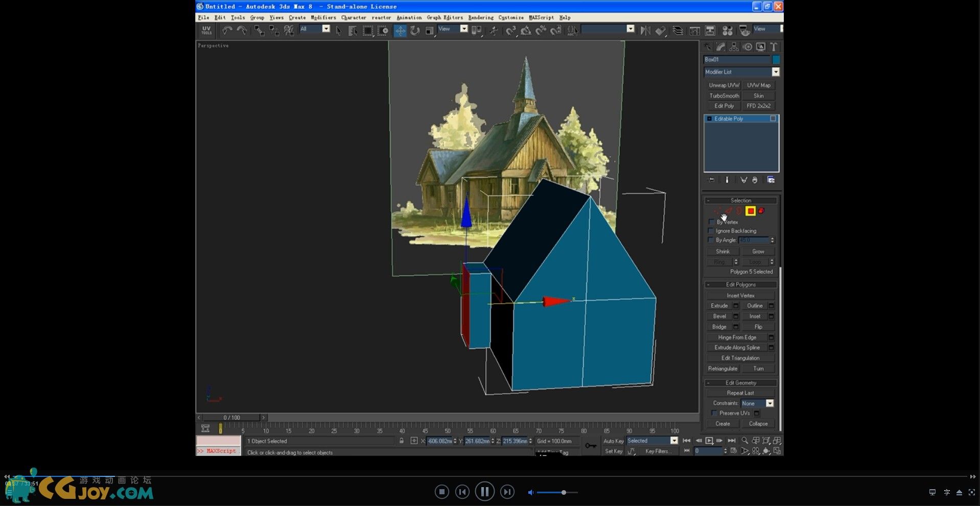Image resolution: width=980 pixels, height=506 pixels.
Task: Toggle the 3D Snaps icon
Action: point(510,31)
